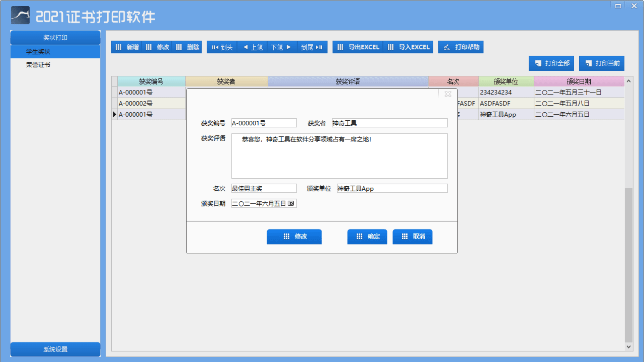Click date cell 二〇二一年六月五日 in table
Image resolution: width=644 pixels, height=362 pixels.
click(x=579, y=114)
